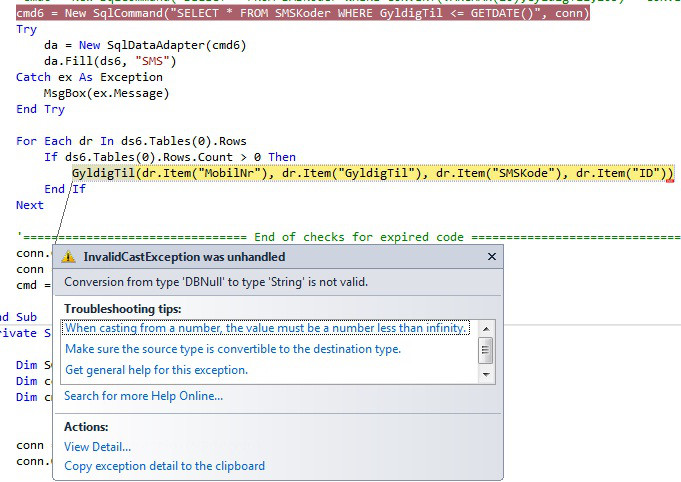Click the MsgBox(ex.Message) line
This screenshot has height=482, width=681.
point(106,93)
